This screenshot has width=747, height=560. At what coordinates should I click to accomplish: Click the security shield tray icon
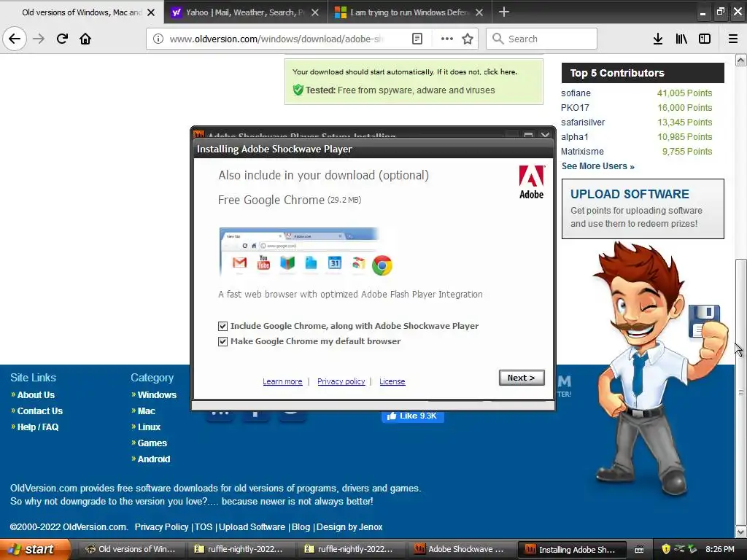pos(666,550)
